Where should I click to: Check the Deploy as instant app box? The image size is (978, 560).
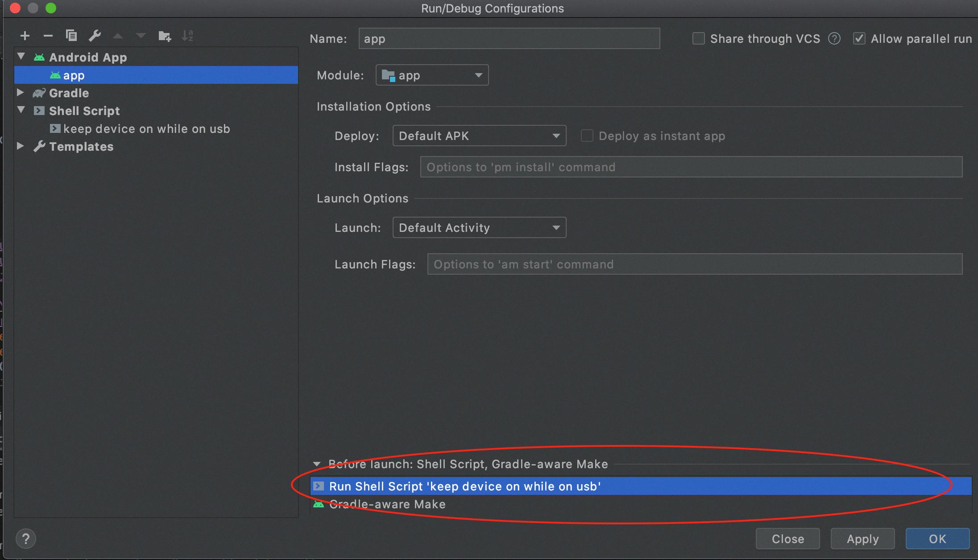[587, 136]
